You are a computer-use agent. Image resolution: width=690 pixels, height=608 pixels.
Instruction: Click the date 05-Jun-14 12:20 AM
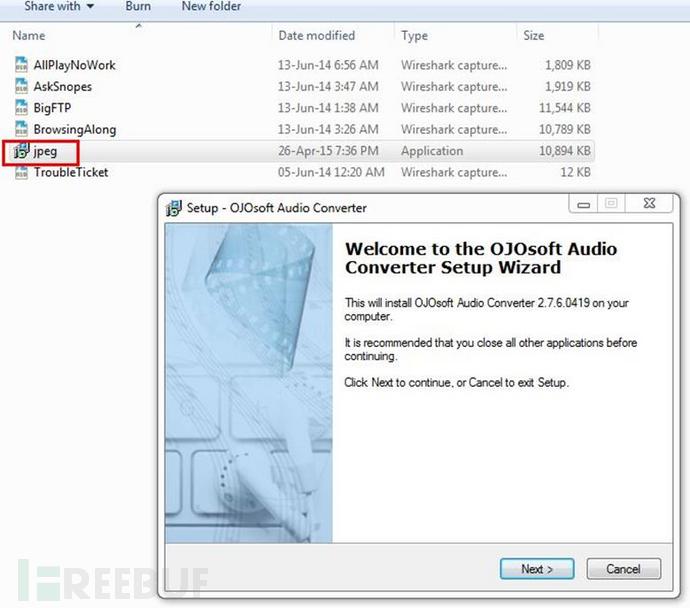coord(331,172)
